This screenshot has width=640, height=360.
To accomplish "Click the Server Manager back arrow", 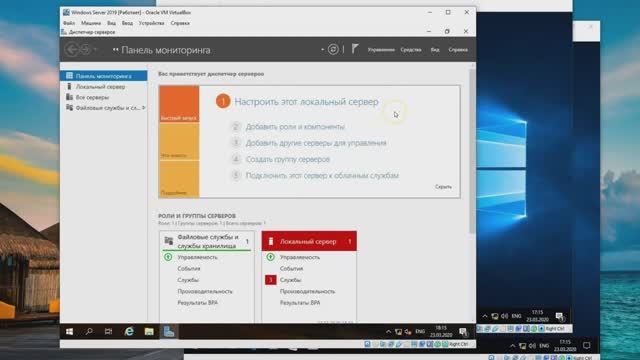I will coord(72,50).
